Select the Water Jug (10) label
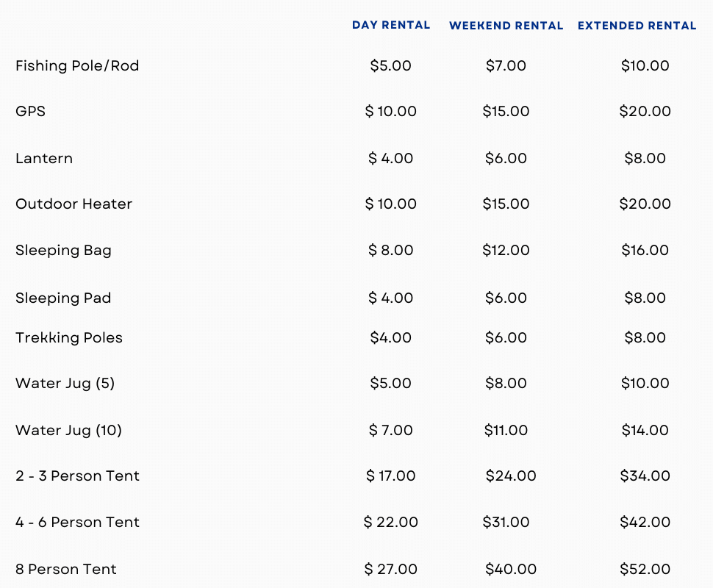The height and width of the screenshot is (588, 713). [x=68, y=430]
